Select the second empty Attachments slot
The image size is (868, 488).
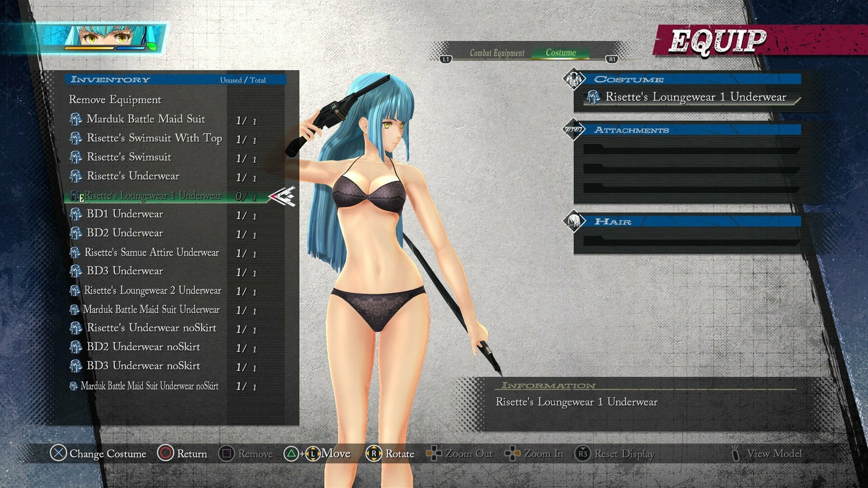(692, 169)
